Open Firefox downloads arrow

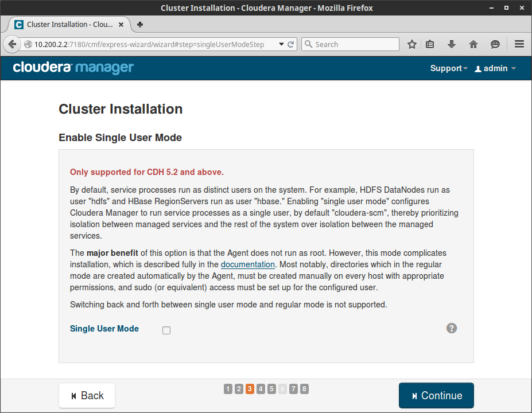[452, 44]
